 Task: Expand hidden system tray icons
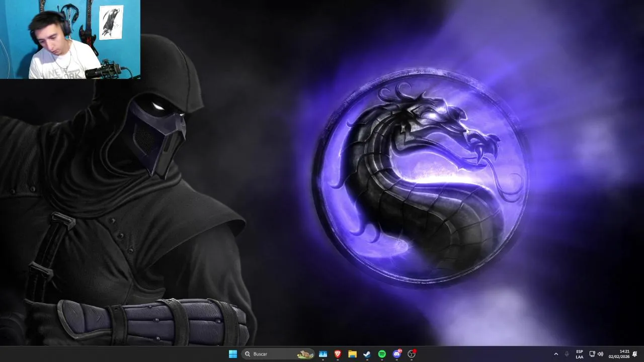556,354
